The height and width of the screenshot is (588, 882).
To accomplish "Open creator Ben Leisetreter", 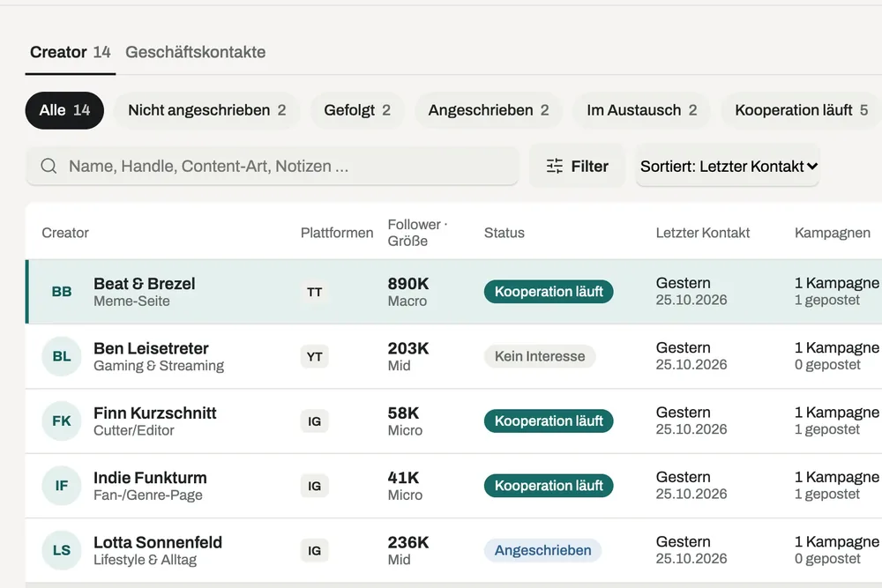I will (151, 348).
